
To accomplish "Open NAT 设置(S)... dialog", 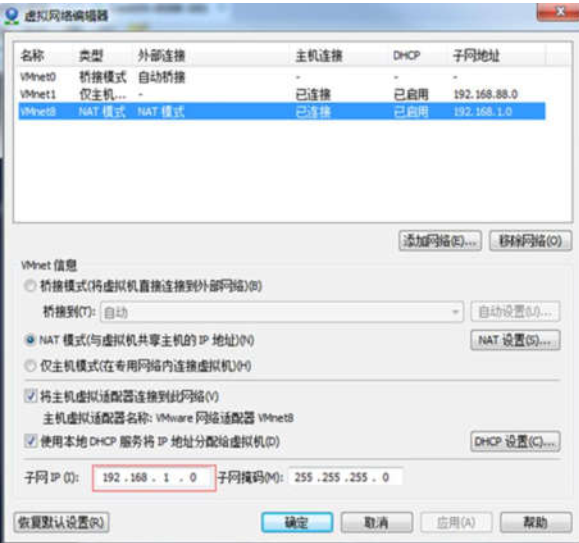I will [515, 340].
